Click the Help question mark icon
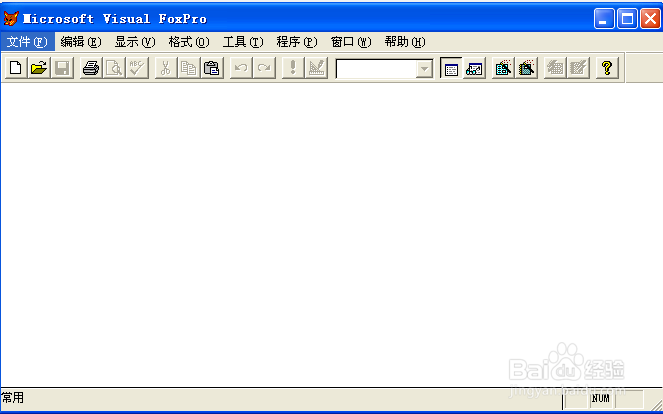663x414 pixels. click(x=607, y=68)
